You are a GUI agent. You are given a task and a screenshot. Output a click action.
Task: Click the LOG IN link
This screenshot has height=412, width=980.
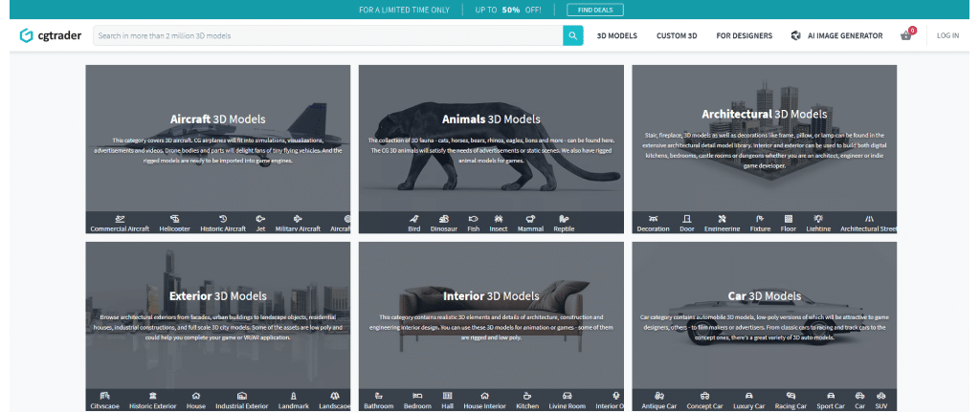coord(947,35)
